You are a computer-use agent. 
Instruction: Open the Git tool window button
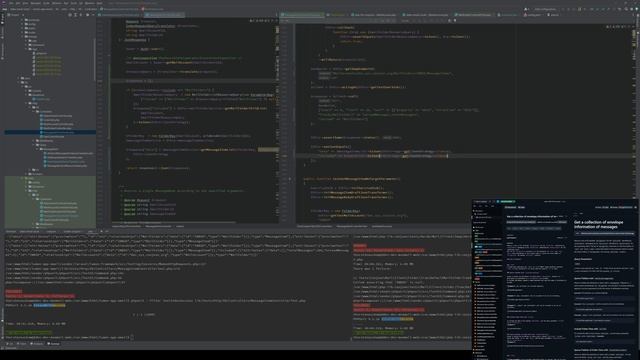10,344
